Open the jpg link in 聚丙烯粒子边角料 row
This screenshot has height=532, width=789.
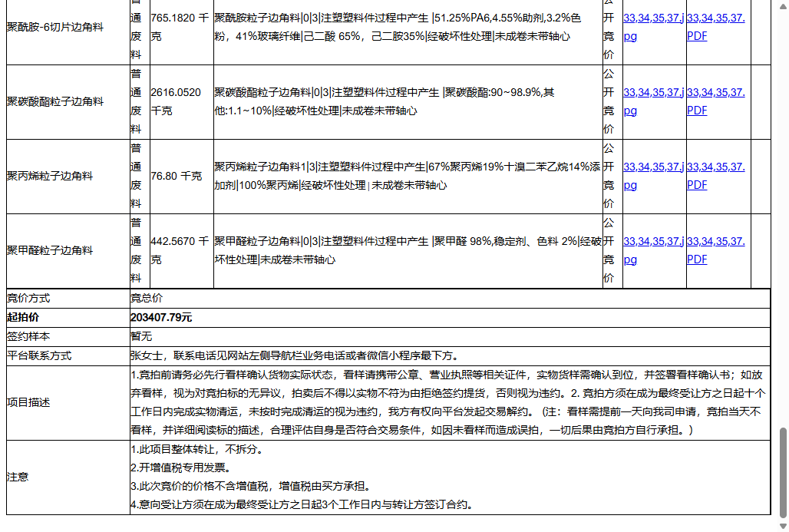654,176
